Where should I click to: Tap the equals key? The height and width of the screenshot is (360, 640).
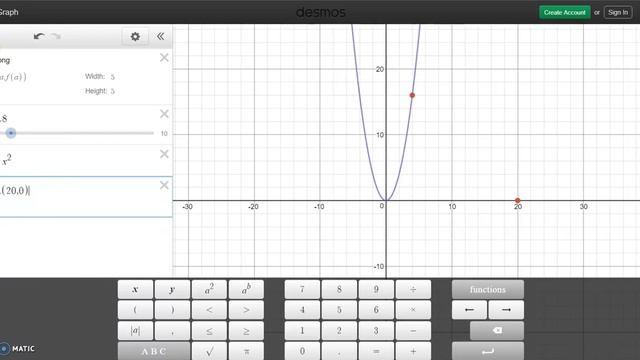(376, 351)
